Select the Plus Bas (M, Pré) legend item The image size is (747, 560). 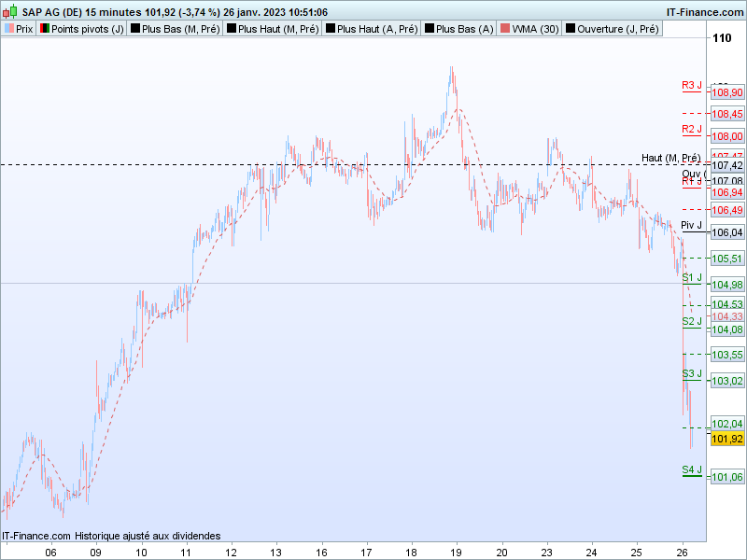pyautogui.click(x=176, y=29)
